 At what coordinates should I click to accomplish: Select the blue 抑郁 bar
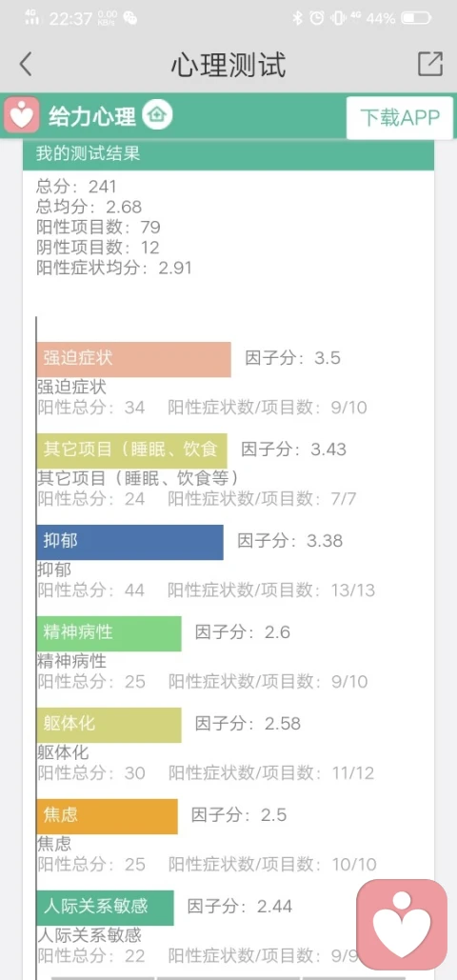tap(130, 542)
